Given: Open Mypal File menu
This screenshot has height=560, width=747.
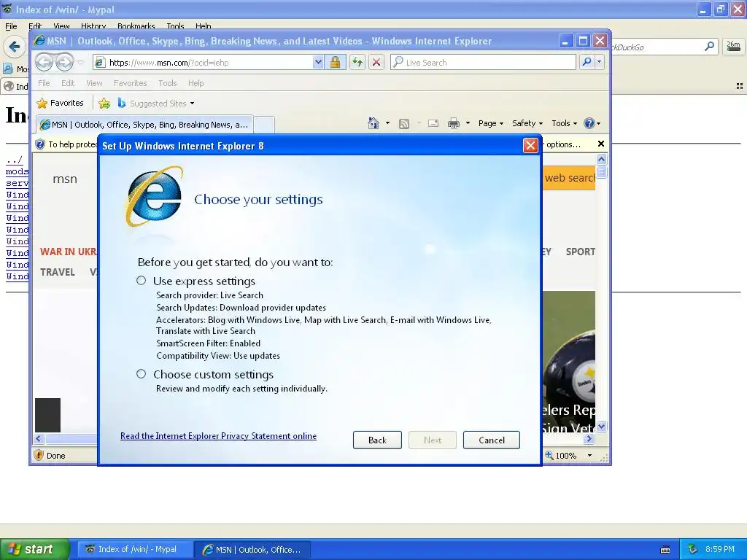Looking at the screenshot, I should tap(11, 26).
